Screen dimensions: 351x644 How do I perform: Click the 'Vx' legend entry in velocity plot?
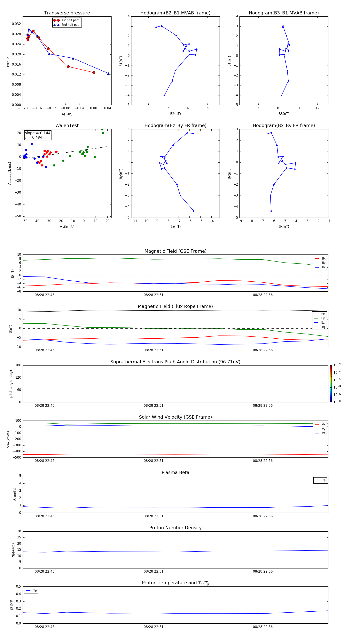pyautogui.click(x=320, y=424)
